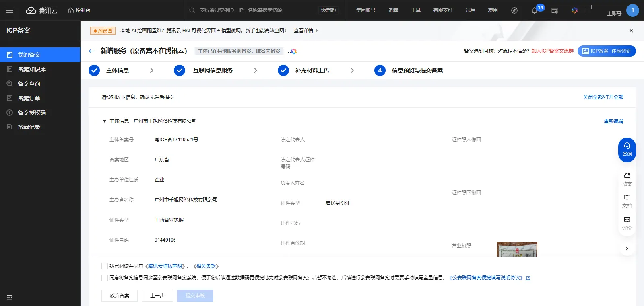Collapse the sidebar with the bottom icon

click(10, 297)
